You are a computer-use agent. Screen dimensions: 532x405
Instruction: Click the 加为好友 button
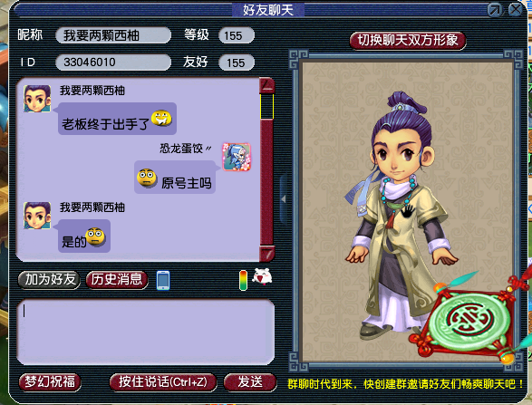pos(50,280)
